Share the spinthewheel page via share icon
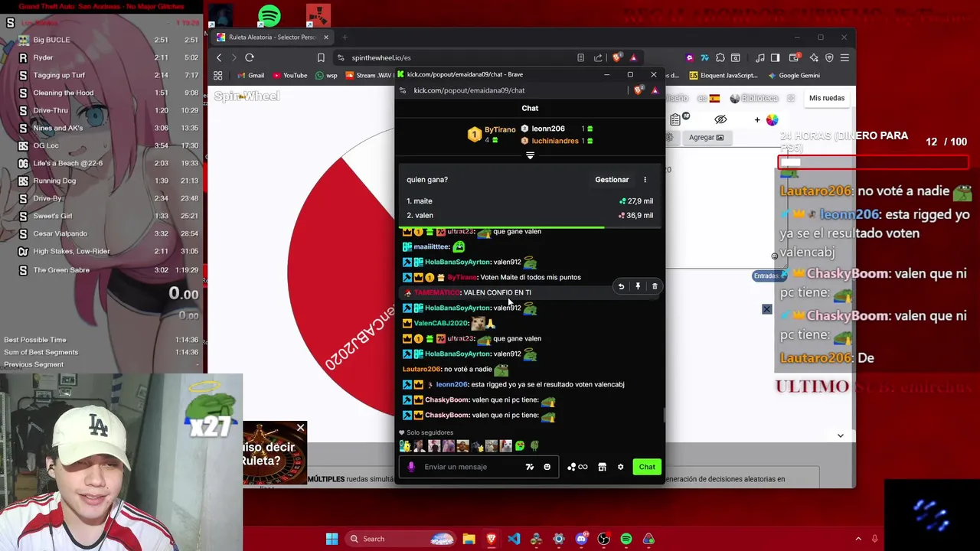 [x=598, y=57]
